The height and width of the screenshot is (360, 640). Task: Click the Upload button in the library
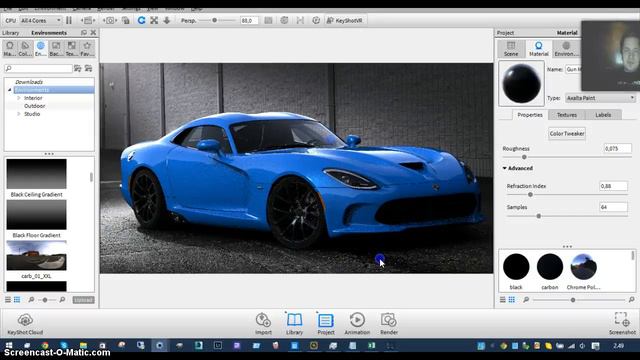point(83,300)
